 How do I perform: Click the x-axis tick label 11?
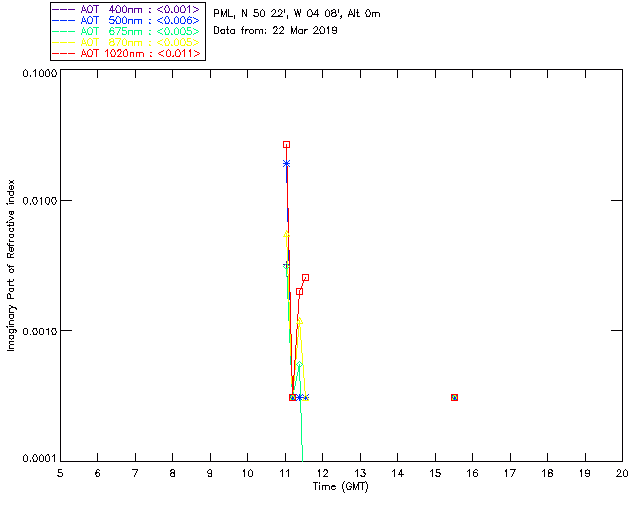285,473
